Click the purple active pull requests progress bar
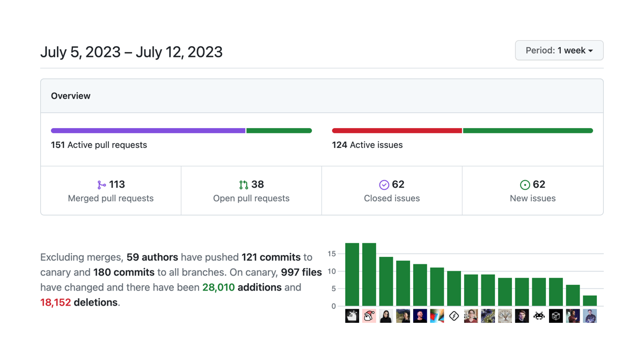This screenshot has height=363, width=644. click(x=148, y=130)
